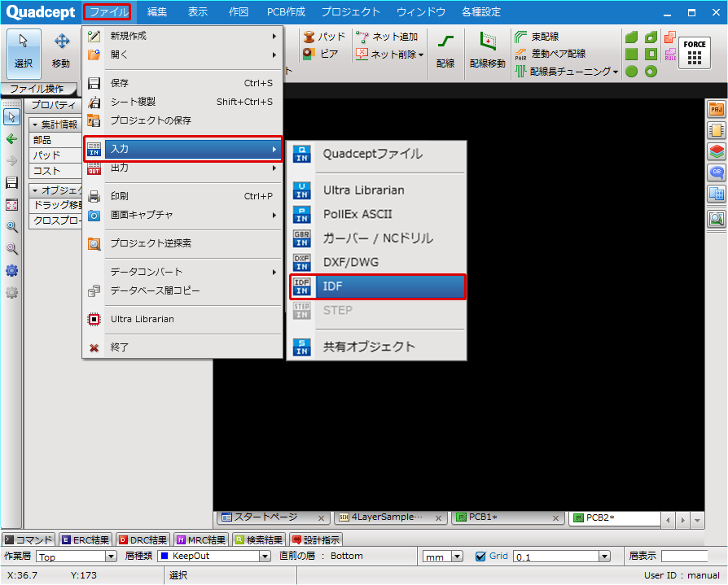The image size is (728, 585).
Task: Click the blue gear settings icon
Action: click(11, 270)
